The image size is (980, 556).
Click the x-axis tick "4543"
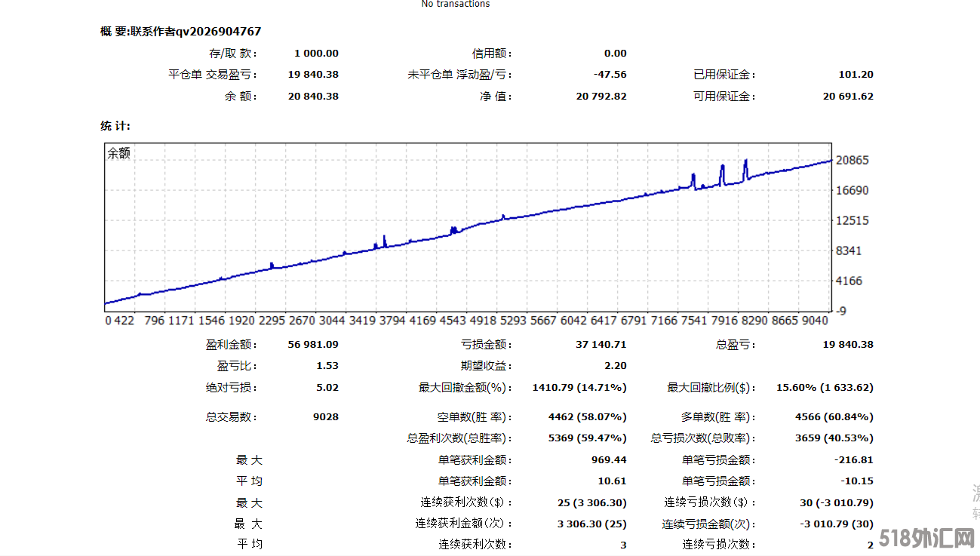pyautogui.click(x=452, y=321)
